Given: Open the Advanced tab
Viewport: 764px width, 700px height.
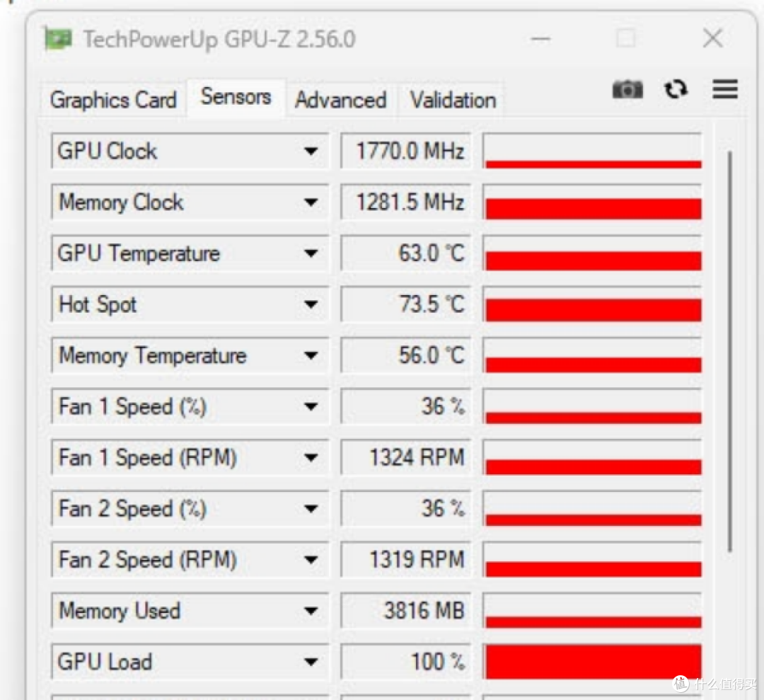Looking at the screenshot, I should pos(341,100).
